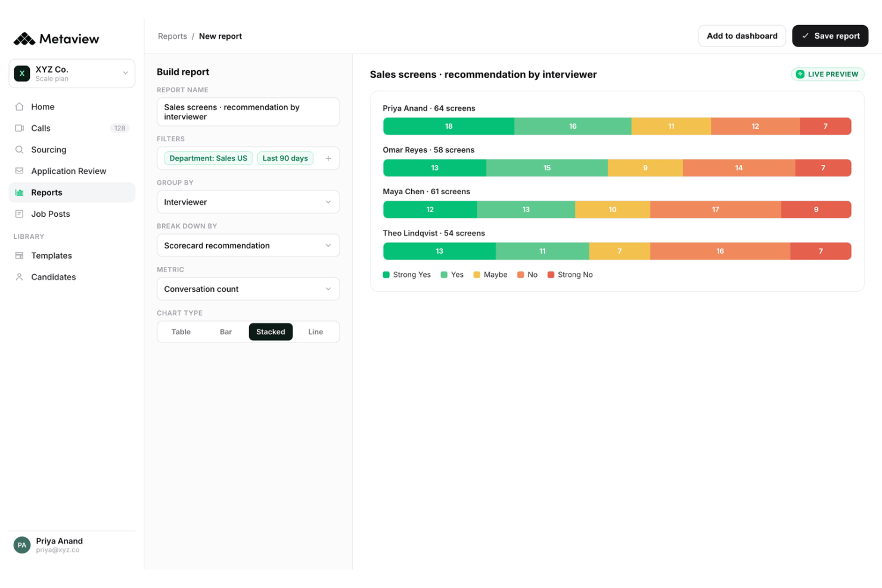Screen dimensions: 882x588
Task: Click the Save report button
Action: [x=830, y=36]
